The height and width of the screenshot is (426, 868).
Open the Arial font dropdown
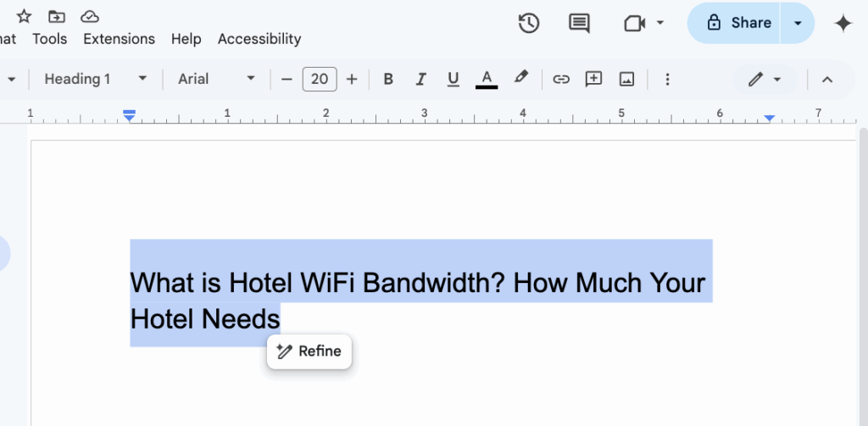tap(216, 79)
